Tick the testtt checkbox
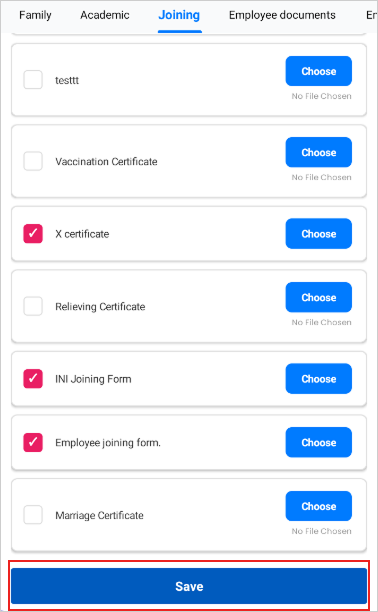 click(33, 80)
